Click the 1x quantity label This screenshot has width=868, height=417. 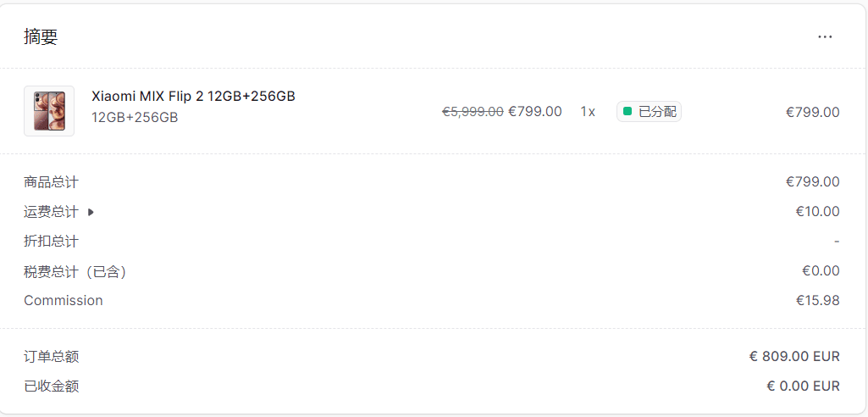pos(588,112)
